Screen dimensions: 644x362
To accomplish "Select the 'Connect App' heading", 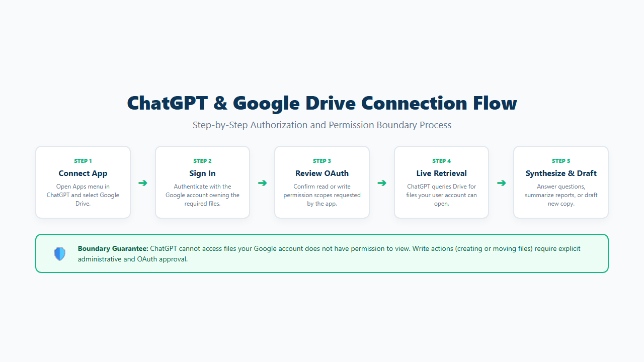I will pos(83,173).
